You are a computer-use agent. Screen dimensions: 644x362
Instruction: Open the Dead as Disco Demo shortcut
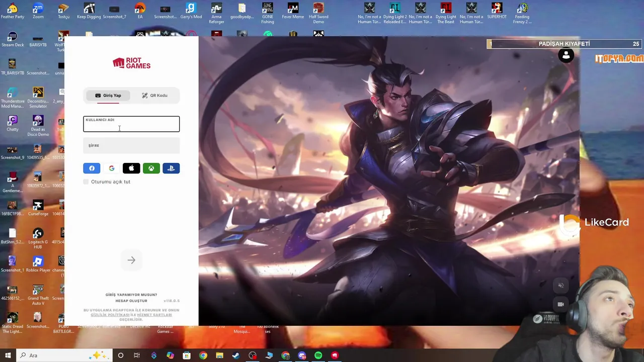[38, 126]
